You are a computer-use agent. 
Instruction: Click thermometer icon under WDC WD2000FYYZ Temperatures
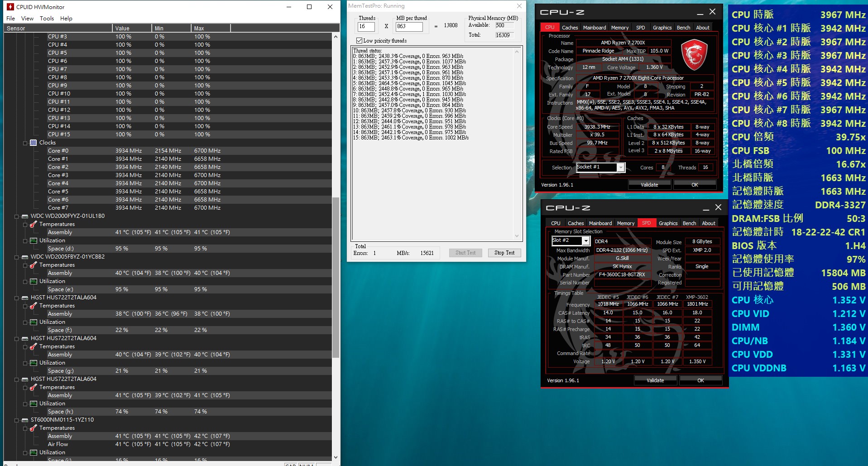(x=33, y=224)
